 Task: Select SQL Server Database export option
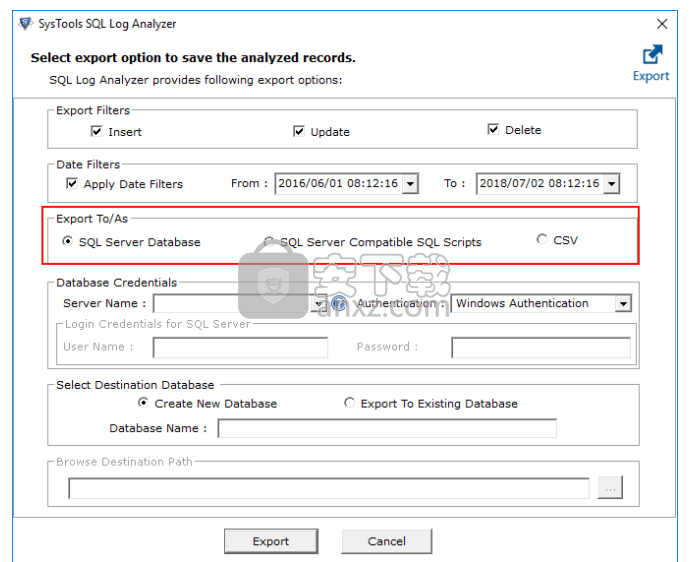67,241
